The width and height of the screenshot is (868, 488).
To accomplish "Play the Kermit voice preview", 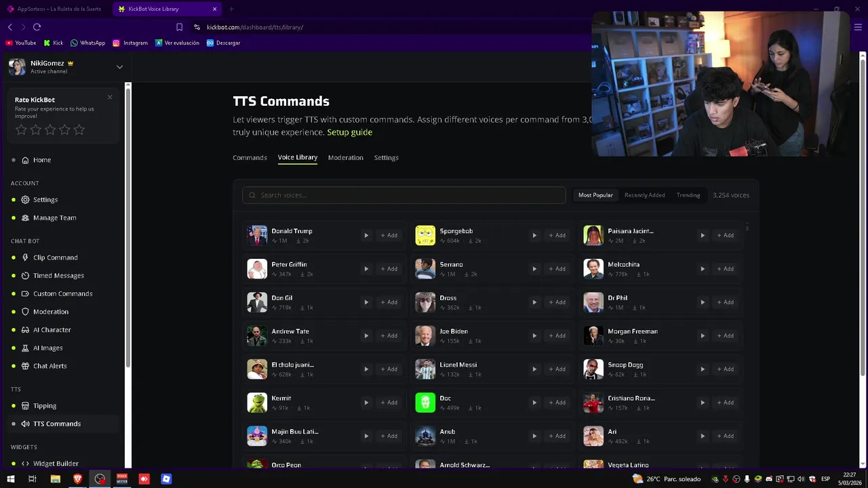I will [366, 403].
